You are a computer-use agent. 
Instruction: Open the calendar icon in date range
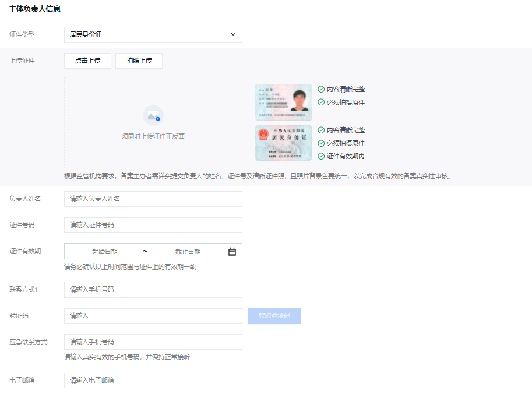tap(232, 252)
